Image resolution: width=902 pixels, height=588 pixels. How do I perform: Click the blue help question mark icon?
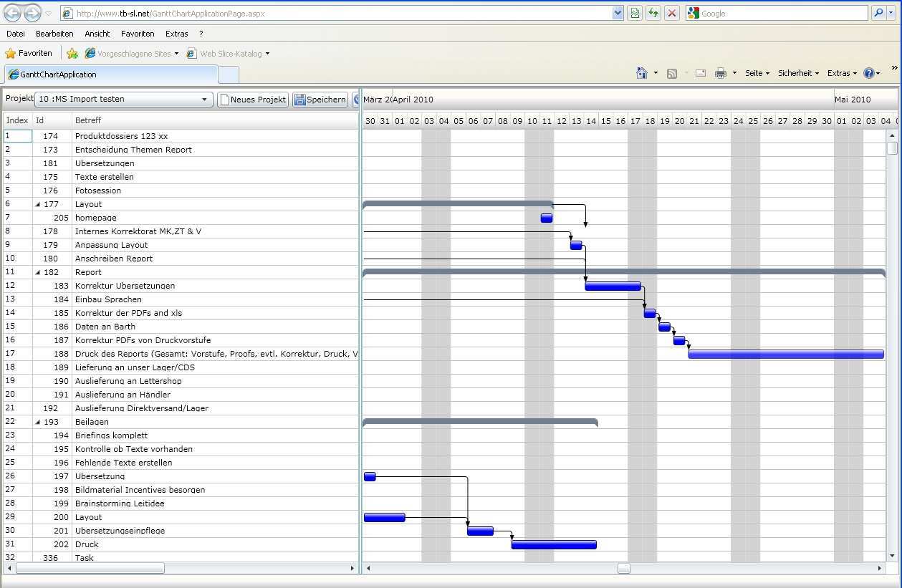click(x=868, y=73)
